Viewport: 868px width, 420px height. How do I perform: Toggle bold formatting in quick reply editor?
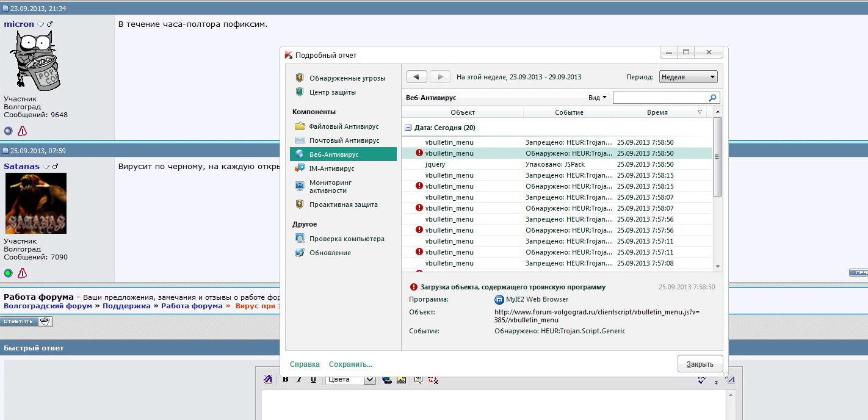285,379
